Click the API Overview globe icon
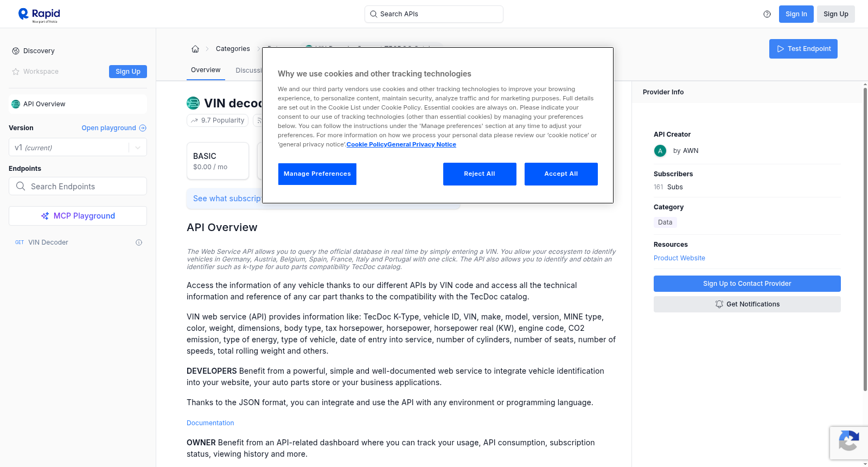Viewport: 868px width, 467px height. [16, 104]
